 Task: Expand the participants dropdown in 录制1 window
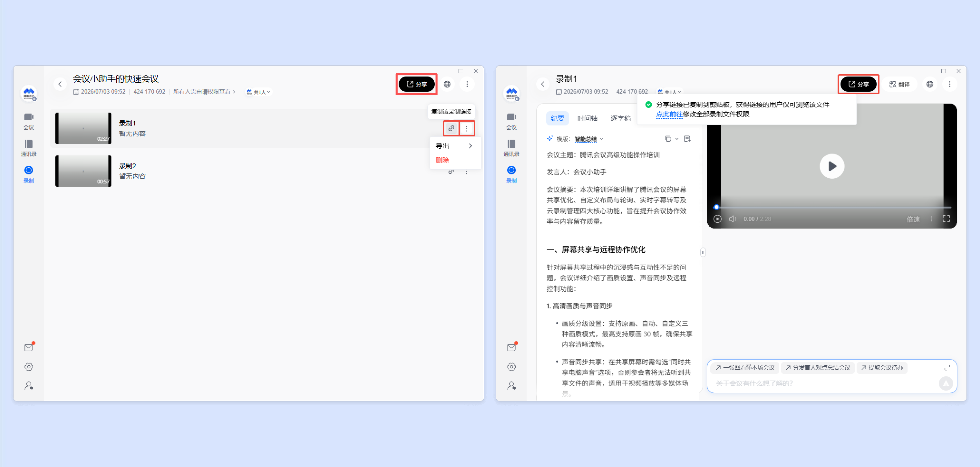[x=669, y=92]
